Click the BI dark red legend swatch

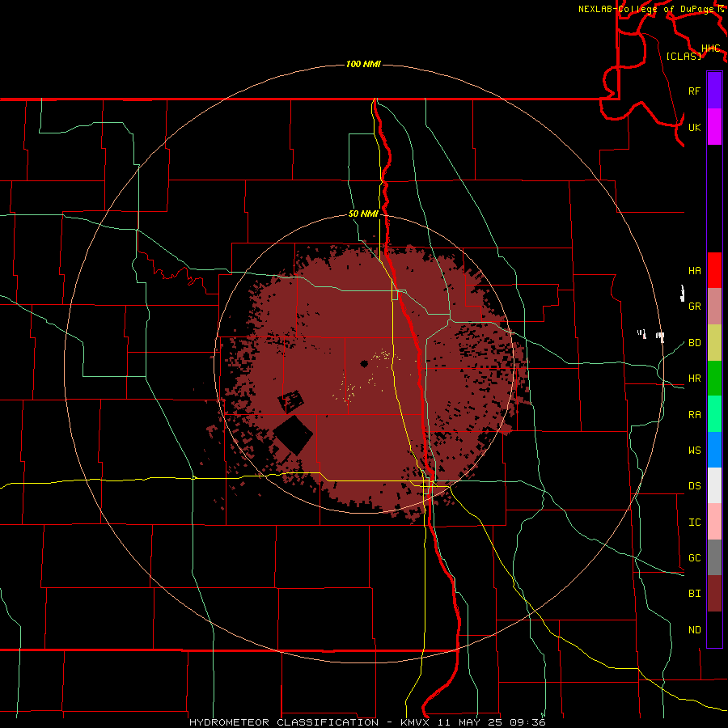(714, 594)
